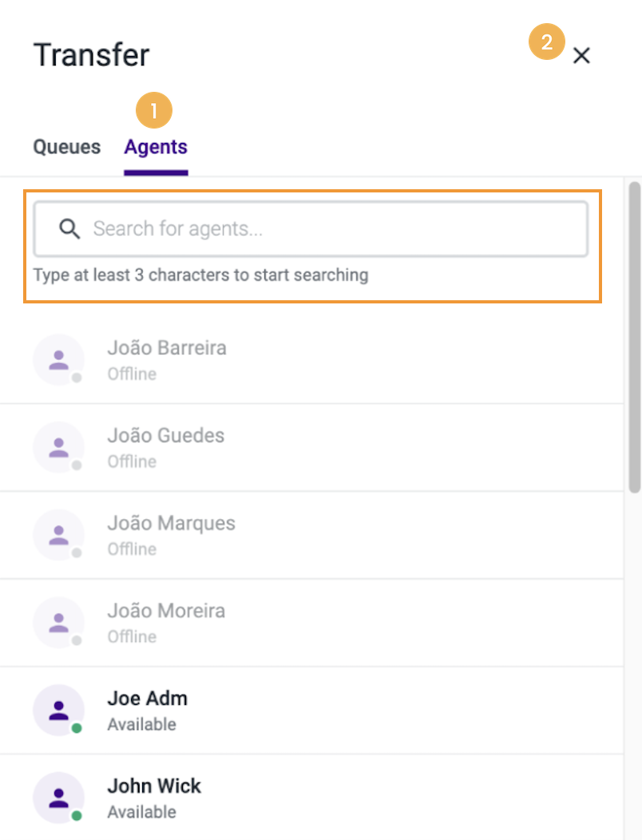Click João Moreira's avatar icon
Image resolution: width=642 pixels, height=840 pixels.
[x=58, y=623]
